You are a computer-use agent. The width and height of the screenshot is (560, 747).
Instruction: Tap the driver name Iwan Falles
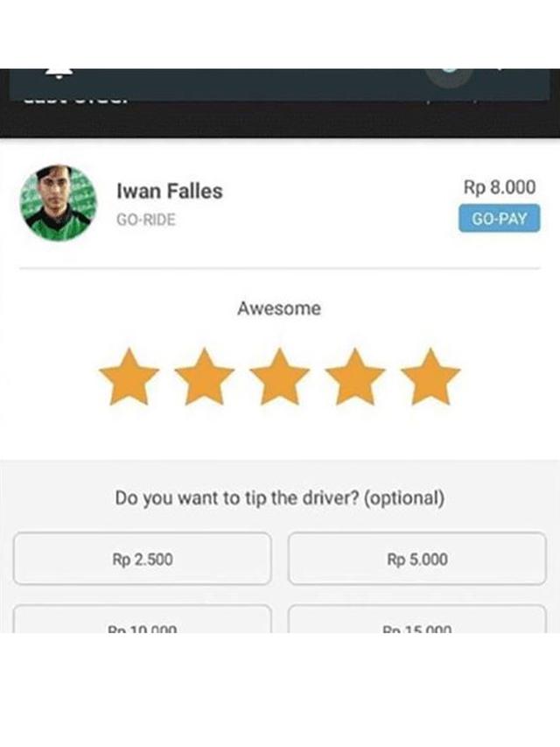tap(170, 191)
